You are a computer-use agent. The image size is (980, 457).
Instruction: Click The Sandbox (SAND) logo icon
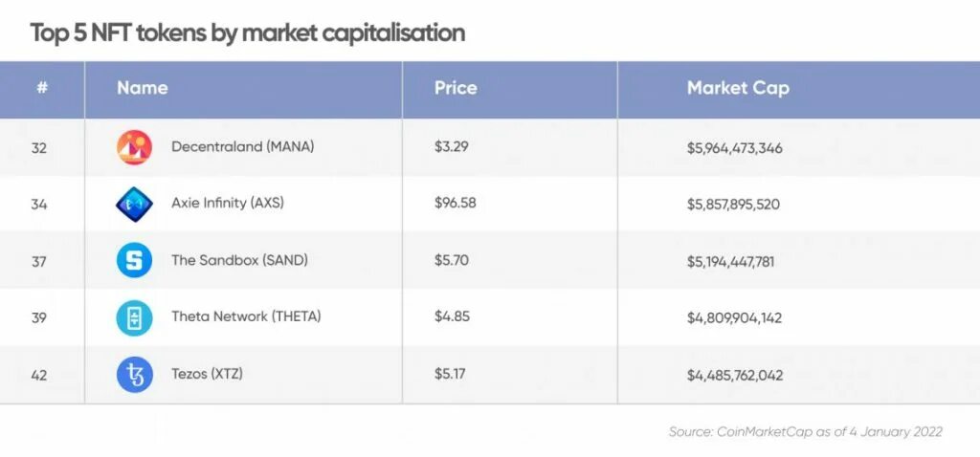[134, 260]
